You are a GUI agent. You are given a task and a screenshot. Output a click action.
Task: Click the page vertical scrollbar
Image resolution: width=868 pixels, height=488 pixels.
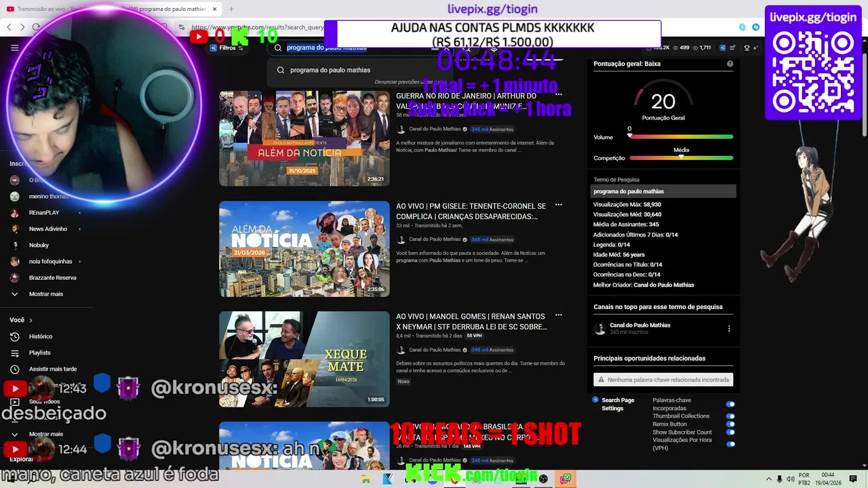(864, 95)
